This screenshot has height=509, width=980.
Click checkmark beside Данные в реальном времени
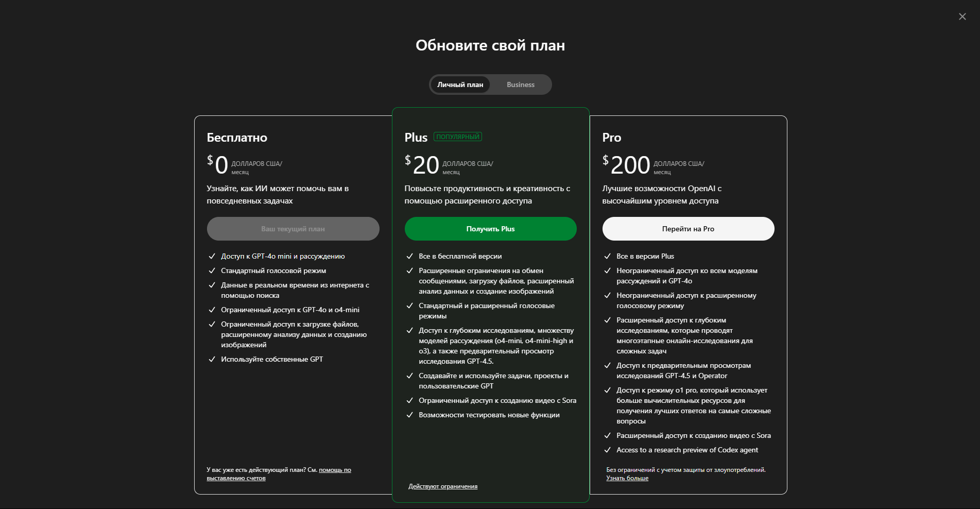pyautogui.click(x=212, y=285)
